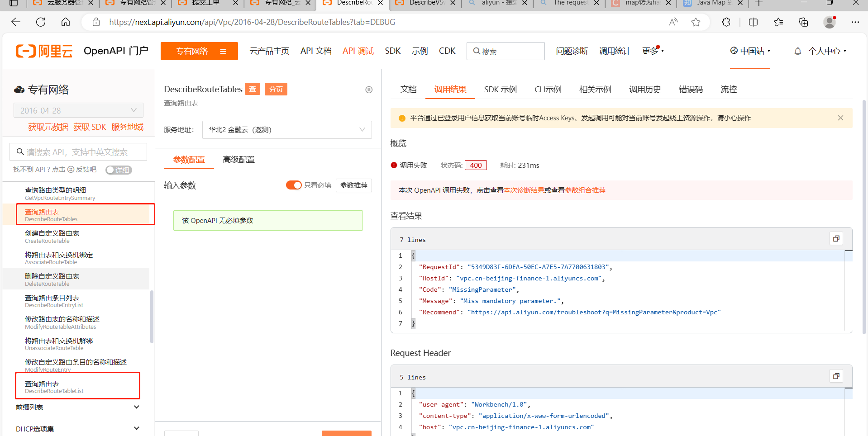Open 云产品主页 in top navigation
Screen dimensions: 868x436
(x=269, y=51)
